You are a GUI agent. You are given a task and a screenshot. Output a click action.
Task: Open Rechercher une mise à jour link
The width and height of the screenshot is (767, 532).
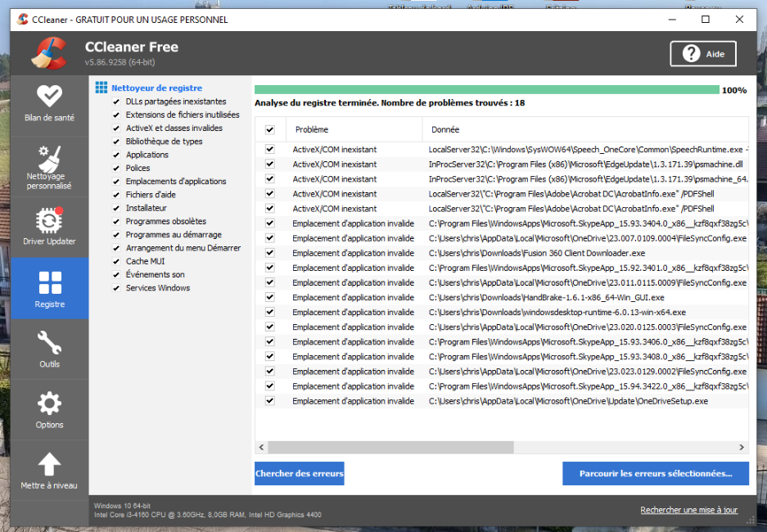[688, 510]
